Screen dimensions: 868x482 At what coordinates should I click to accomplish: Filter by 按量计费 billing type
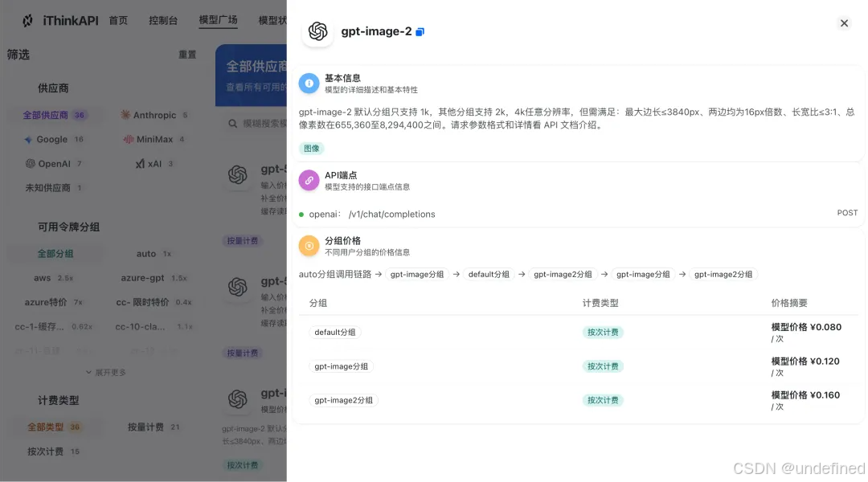[x=154, y=427]
